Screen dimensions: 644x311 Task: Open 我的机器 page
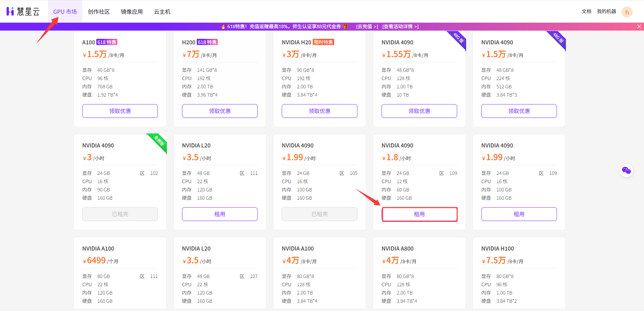pyautogui.click(x=607, y=11)
